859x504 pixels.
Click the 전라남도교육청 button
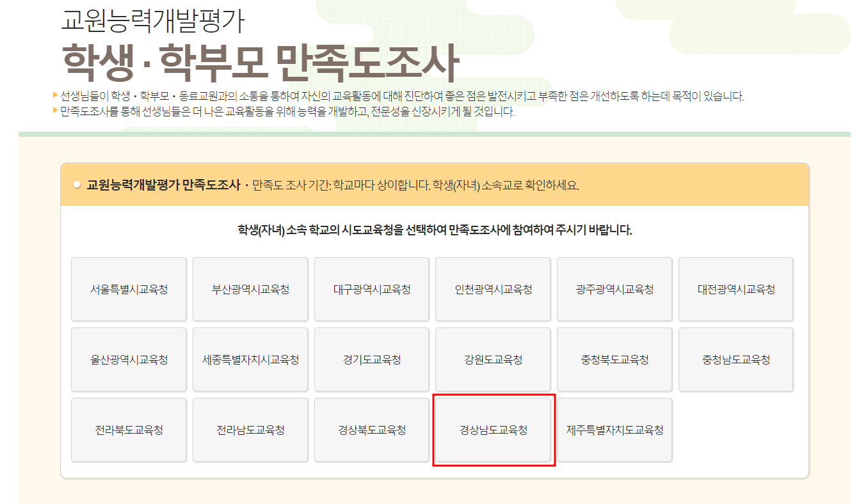pyautogui.click(x=250, y=430)
